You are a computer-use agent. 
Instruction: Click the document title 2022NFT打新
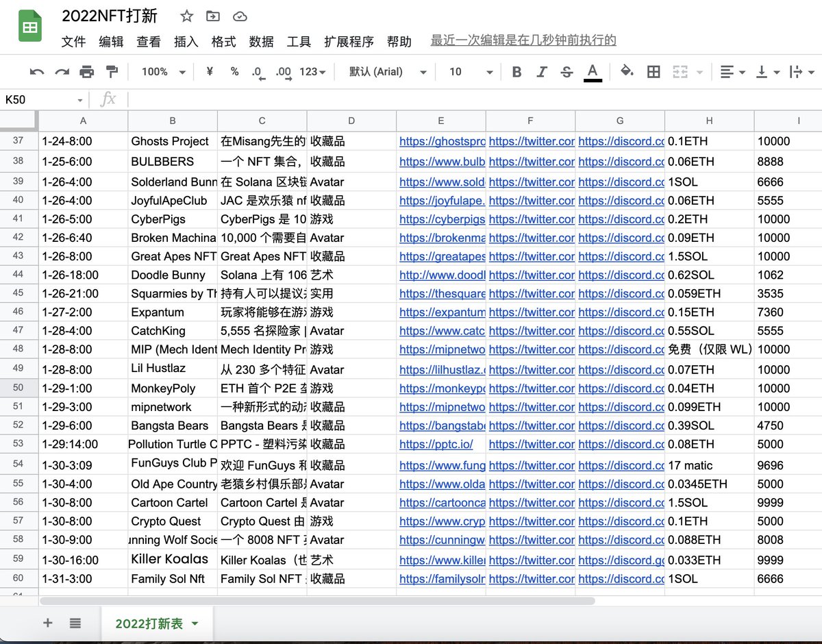click(110, 16)
